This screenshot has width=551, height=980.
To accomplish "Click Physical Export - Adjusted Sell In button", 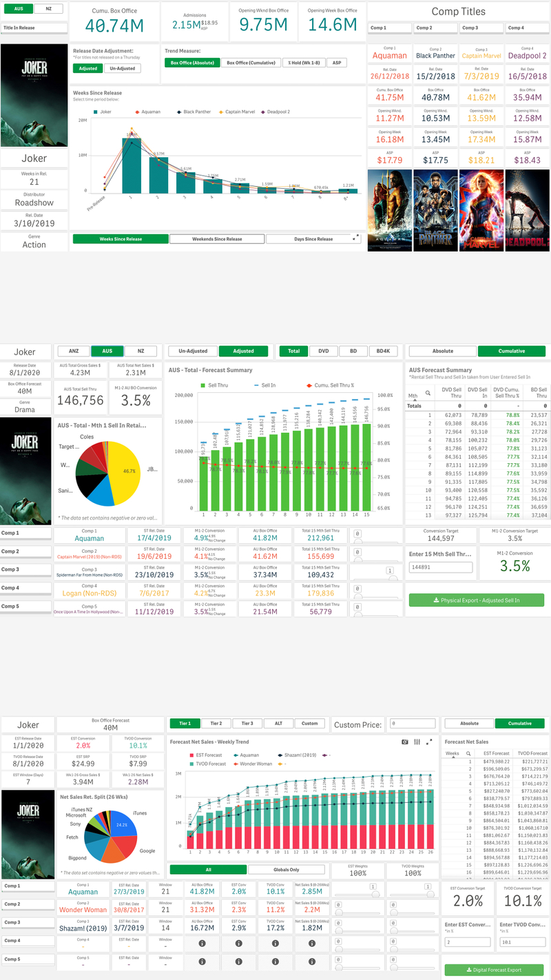I will click(476, 600).
